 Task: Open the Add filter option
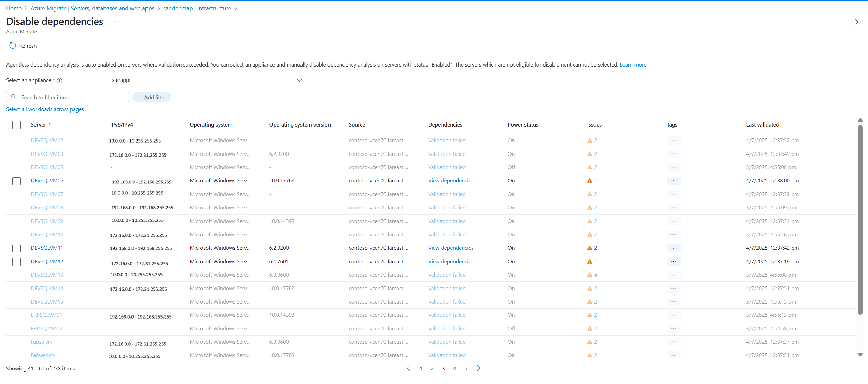[152, 98]
